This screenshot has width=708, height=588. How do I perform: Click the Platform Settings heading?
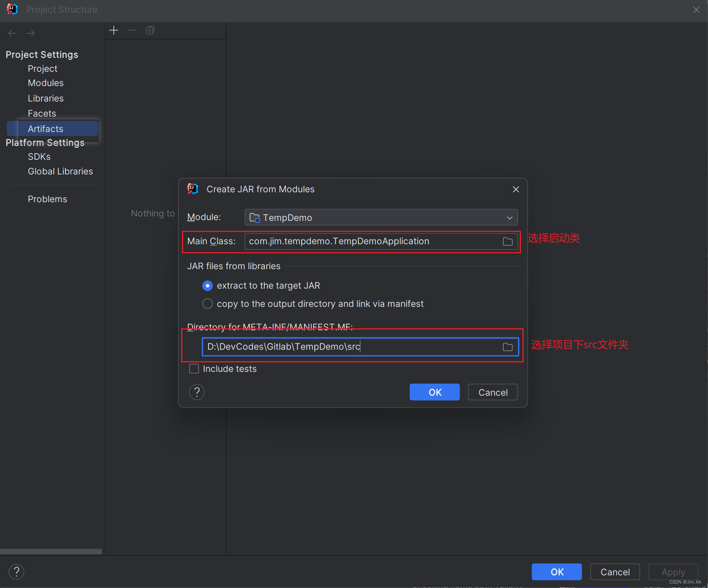coord(45,143)
